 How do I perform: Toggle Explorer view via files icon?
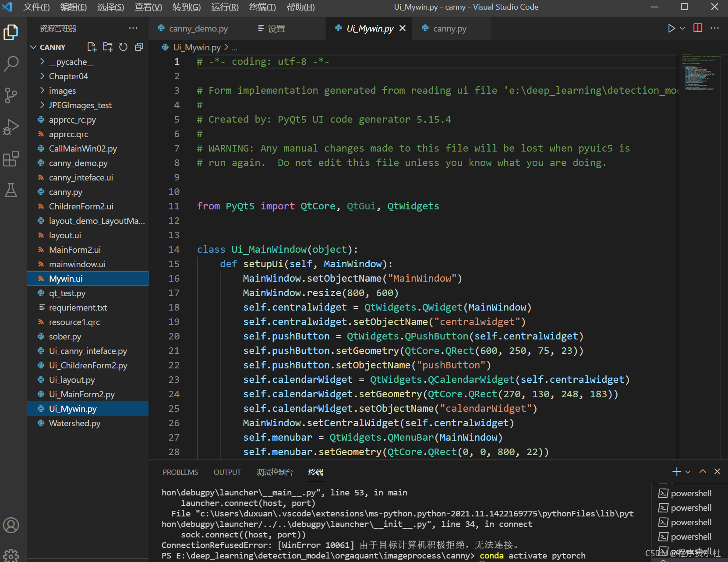coord(11,32)
